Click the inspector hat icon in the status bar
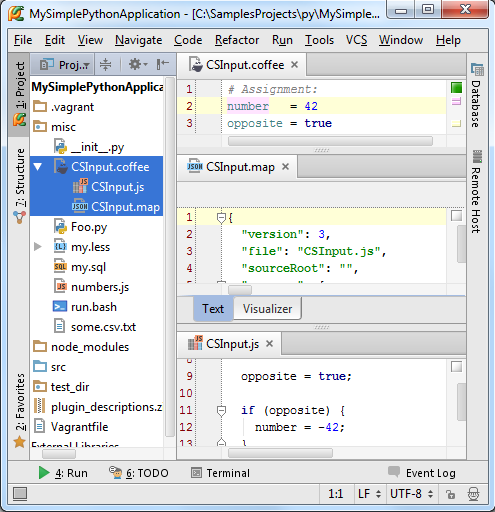 pyautogui.click(x=473, y=494)
